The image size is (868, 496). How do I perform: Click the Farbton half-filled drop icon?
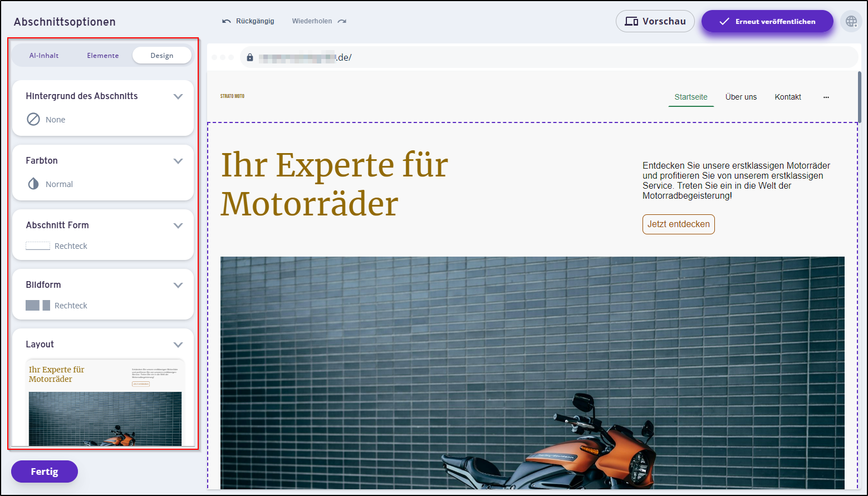[33, 184]
